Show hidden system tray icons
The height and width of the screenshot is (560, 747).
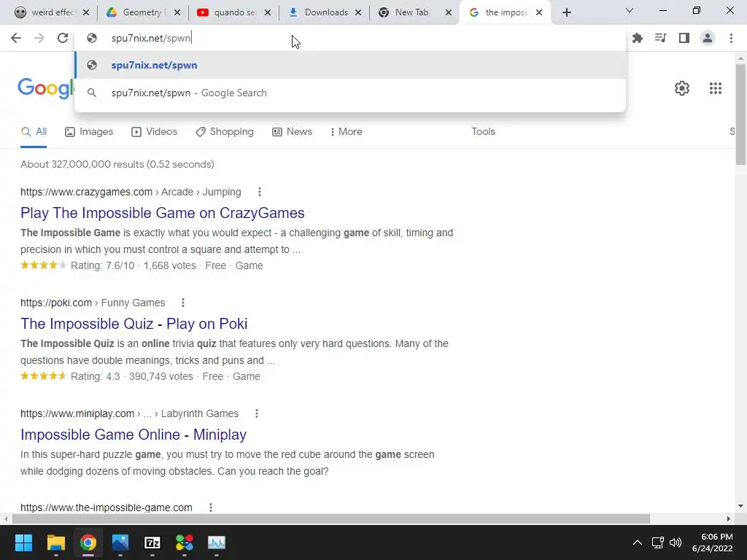point(637,542)
